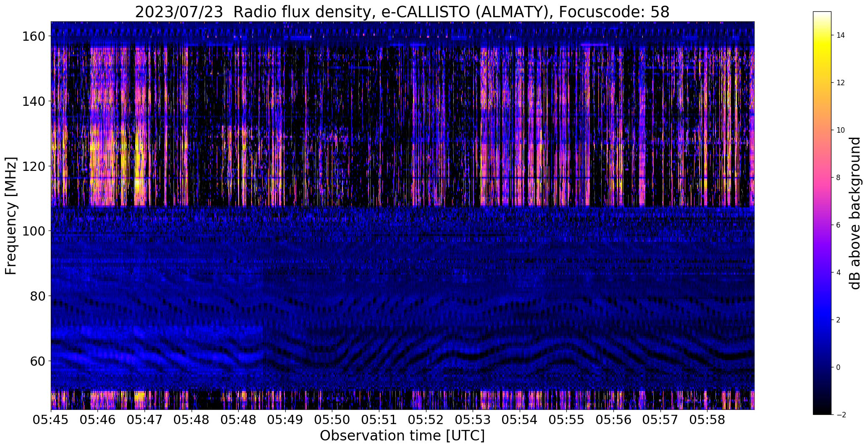Screen dimensions: 868x448
Task: Click the 05:50 time tick label
Action: click(332, 420)
